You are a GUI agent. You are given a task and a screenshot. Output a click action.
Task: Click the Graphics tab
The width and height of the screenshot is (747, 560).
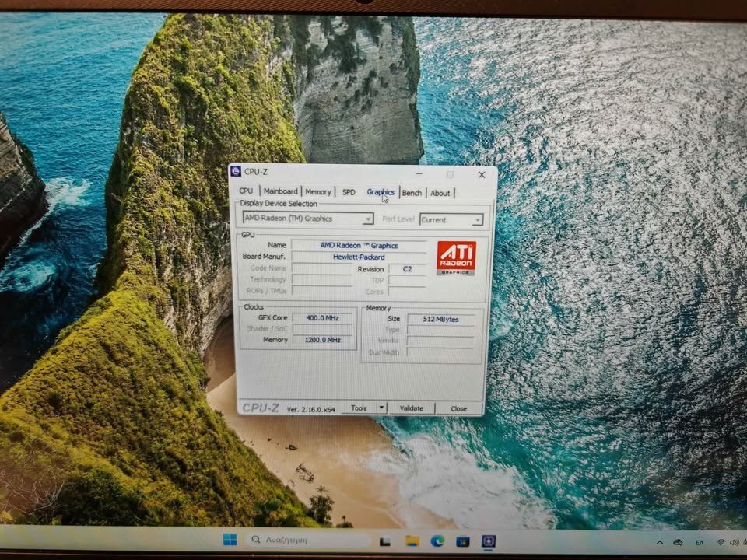(381, 192)
